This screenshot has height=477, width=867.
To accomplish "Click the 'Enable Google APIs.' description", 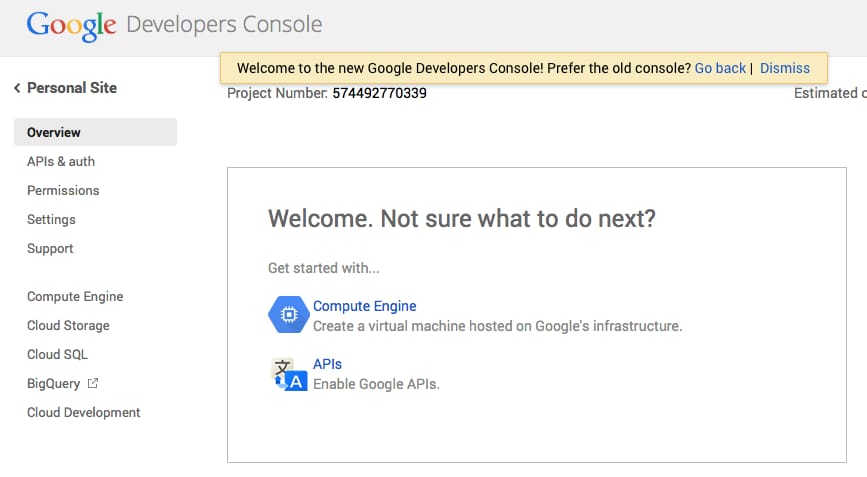I will pos(376,384).
